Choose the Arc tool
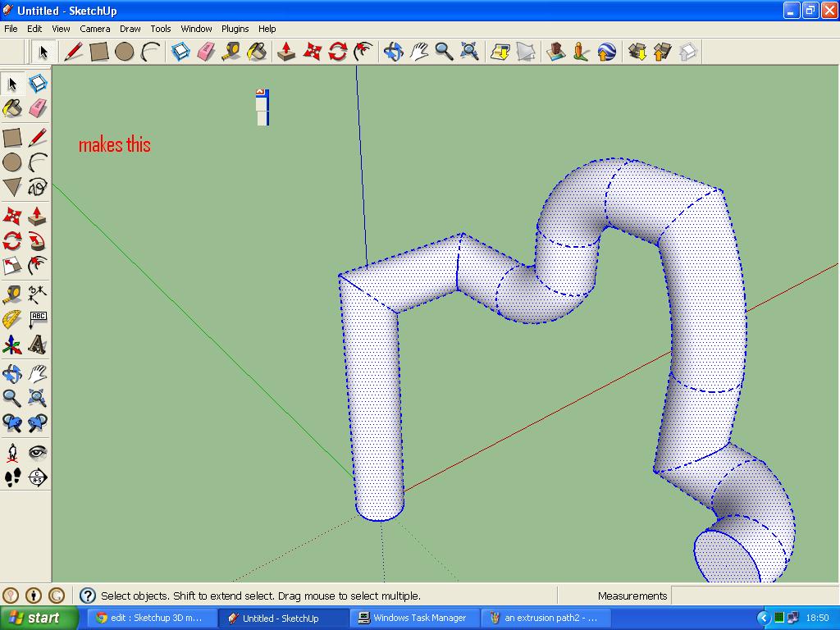840x630 pixels. (x=150, y=51)
